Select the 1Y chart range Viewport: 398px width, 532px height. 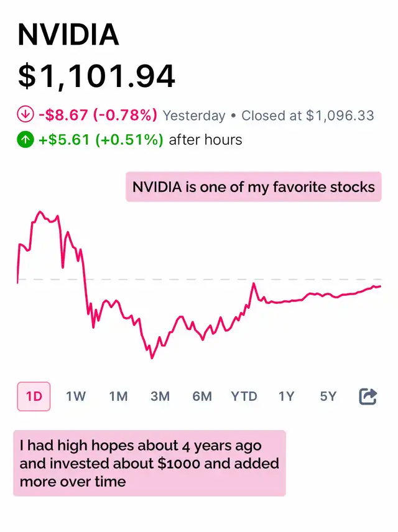286,397
